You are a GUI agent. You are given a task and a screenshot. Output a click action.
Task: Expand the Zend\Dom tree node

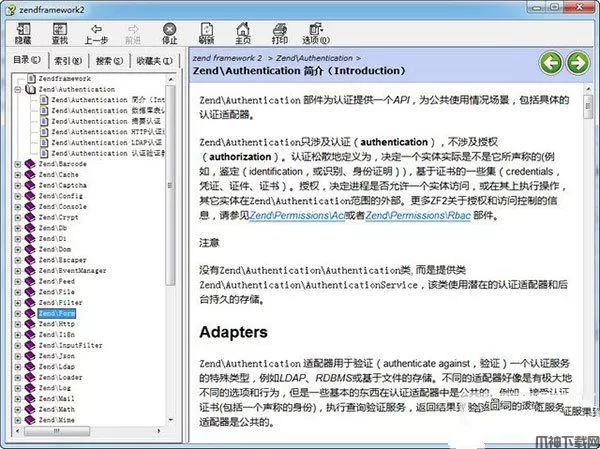pos(18,250)
